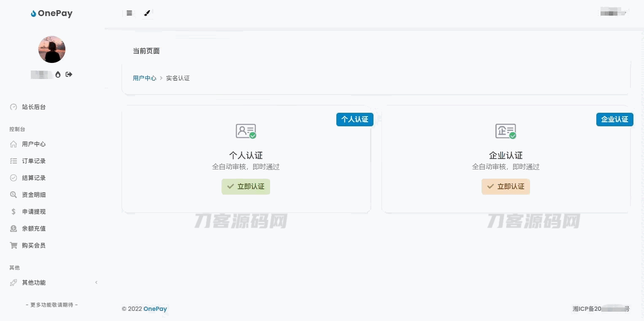The width and height of the screenshot is (644, 321).
Task: Click 用户中心 breadcrumb link
Action: coord(144,79)
